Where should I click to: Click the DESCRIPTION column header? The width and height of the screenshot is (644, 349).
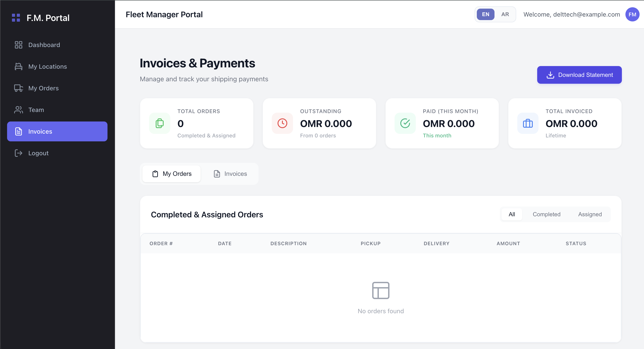[289, 243]
